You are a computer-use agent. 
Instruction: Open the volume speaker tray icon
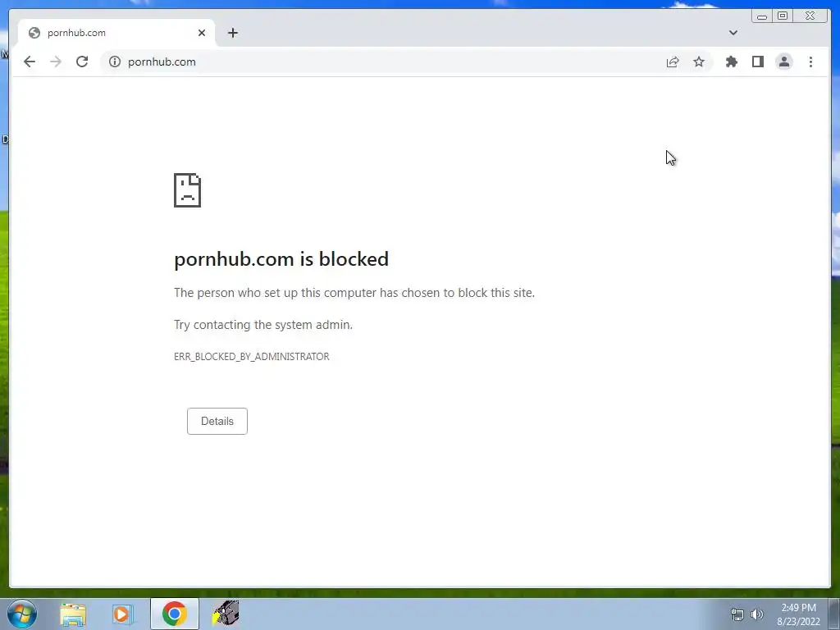point(756,615)
